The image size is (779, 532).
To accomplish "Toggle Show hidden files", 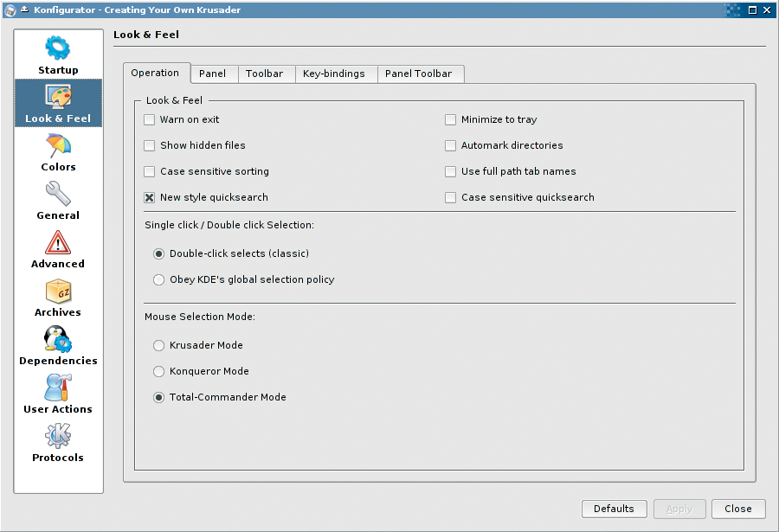I will (149, 145).
